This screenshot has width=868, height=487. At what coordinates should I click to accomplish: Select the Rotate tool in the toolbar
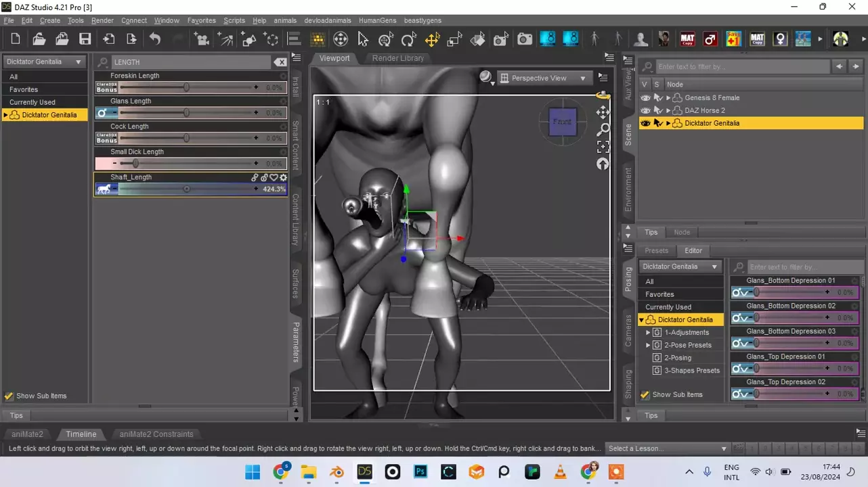pos(408,39)
